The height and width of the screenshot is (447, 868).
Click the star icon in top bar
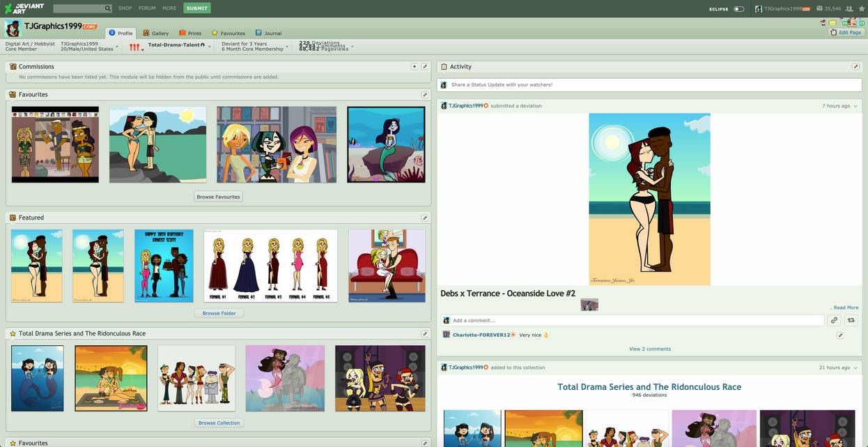click(x=862, y=8)
